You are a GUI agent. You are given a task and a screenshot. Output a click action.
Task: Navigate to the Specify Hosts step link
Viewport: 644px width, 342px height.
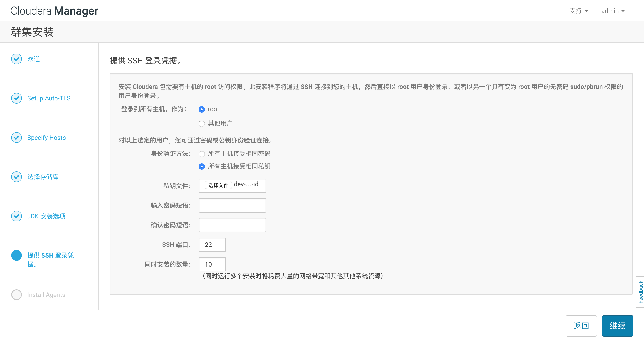[46, 137]
